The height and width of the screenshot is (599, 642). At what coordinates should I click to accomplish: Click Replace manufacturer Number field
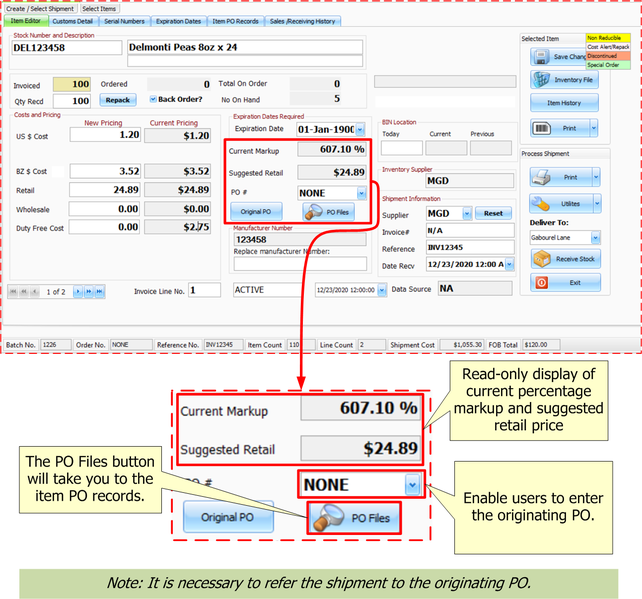[x=300, y=264]
